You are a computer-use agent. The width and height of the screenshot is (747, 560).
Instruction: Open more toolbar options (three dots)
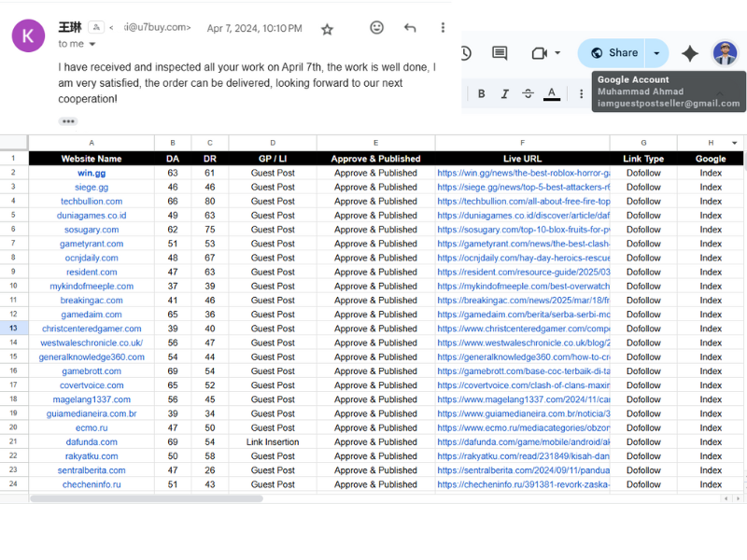(581, 94)
